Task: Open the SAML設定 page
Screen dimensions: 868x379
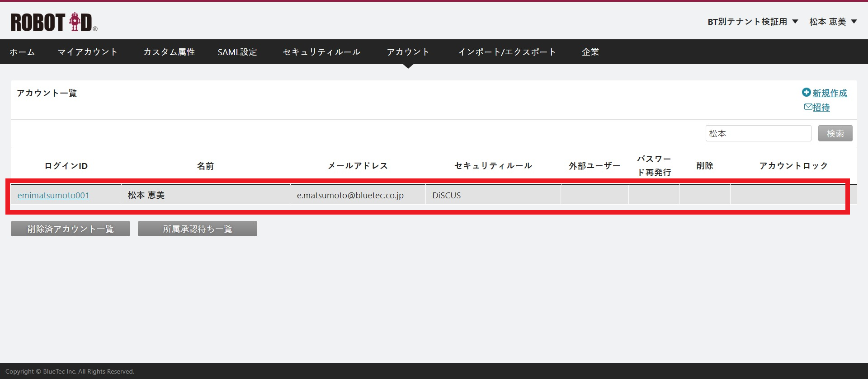Action: click(237, 52)
